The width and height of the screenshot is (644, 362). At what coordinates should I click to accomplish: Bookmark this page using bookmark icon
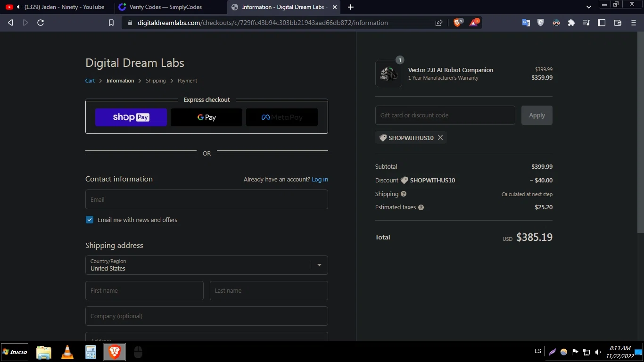coord(111,23)
